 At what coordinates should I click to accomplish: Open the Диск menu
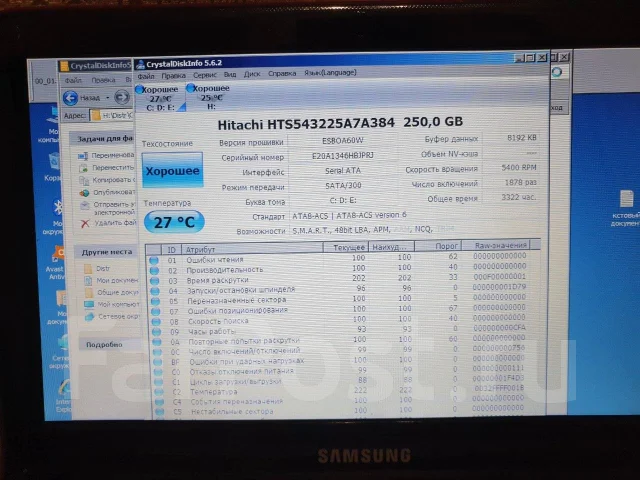click(x=252, y=74)
